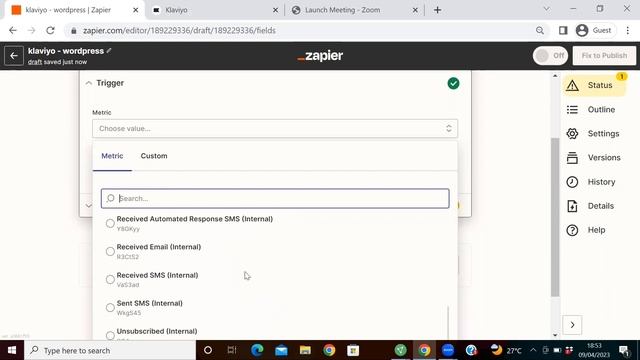Select Unsubscribed (Internal) radio

(x=110, y=335)
